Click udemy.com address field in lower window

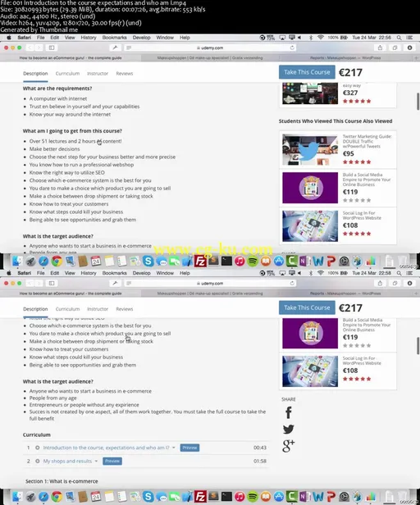click(x=210, y=283)
